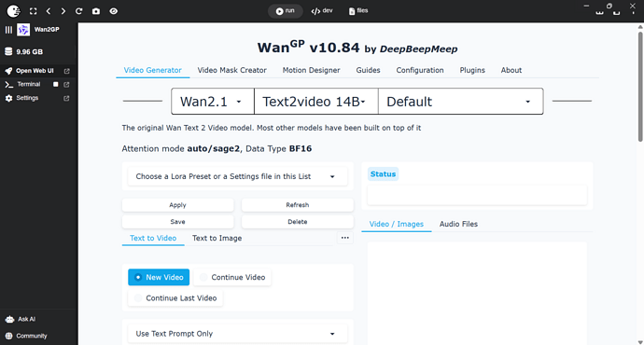
Task: Click the two-pane split layout icon
Action: [617, 13]
